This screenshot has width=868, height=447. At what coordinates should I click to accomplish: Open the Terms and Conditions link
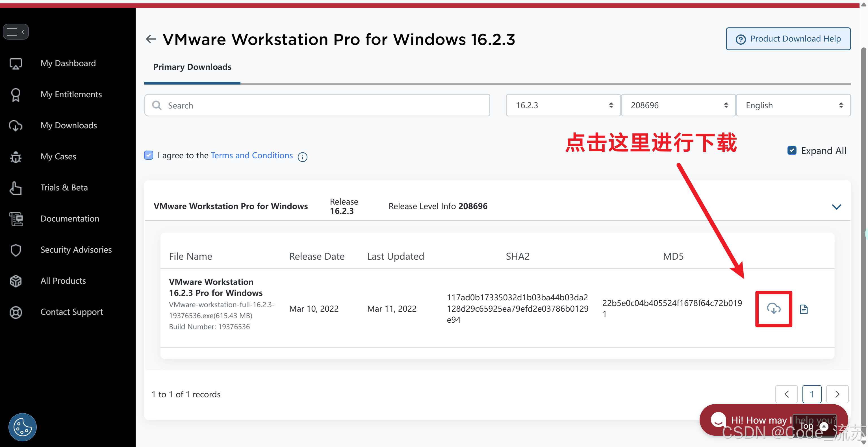click(x=252, y=155)
